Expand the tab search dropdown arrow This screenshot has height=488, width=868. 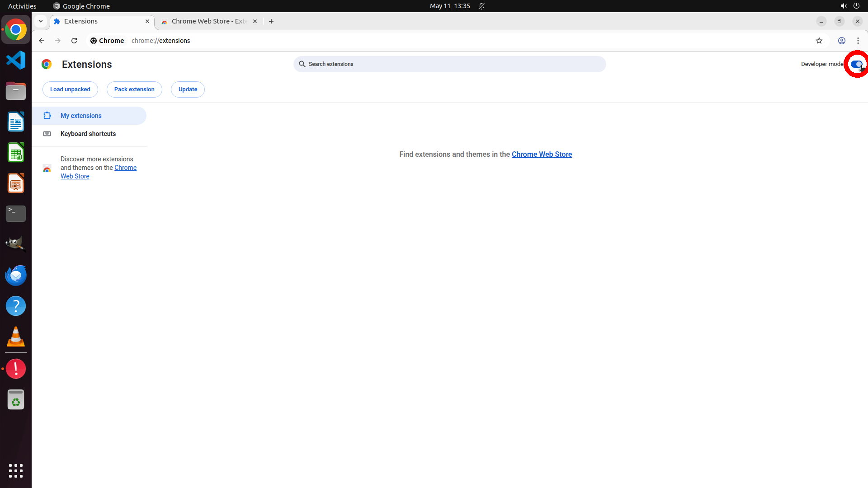tap(41, 21)
